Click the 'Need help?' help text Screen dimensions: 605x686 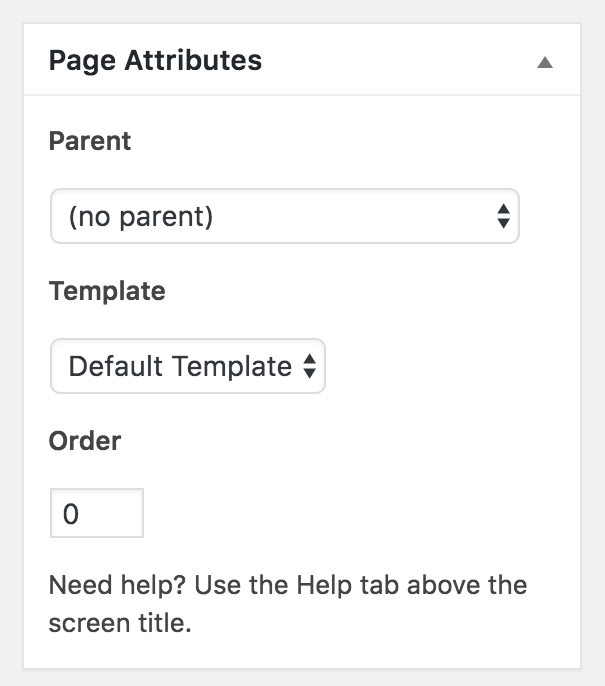(117, 585)
